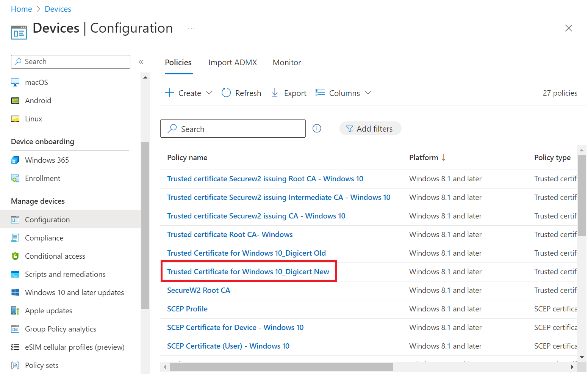Click the Policy sets icon
Screen dimensions: 588x374
15,365
